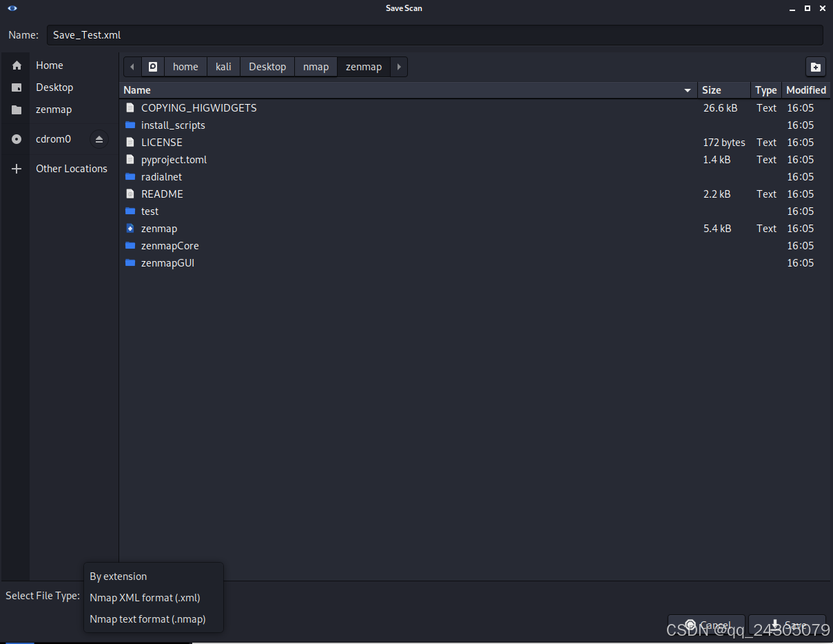
Task: Click the plus icon for Other Locations
Action: click(17, 169)
